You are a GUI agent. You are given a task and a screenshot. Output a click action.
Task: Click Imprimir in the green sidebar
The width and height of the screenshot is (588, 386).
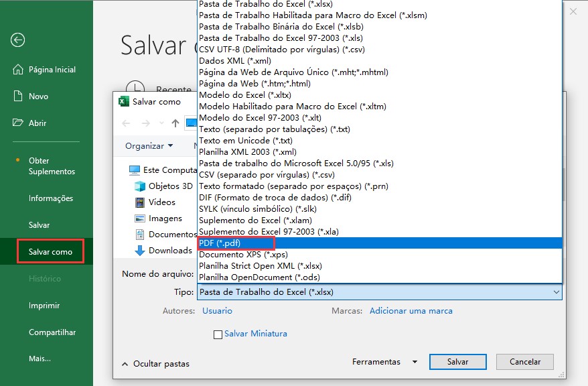pyautogui.click(x=45, y=305)
